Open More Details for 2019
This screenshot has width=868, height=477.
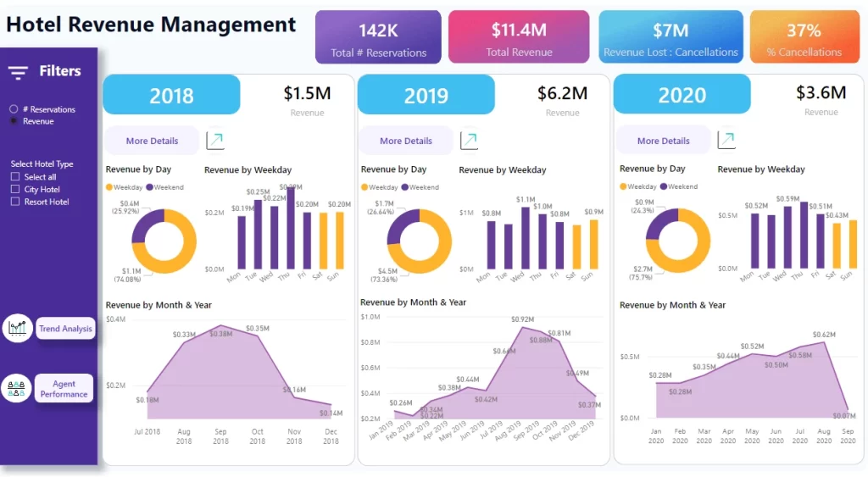406,141
